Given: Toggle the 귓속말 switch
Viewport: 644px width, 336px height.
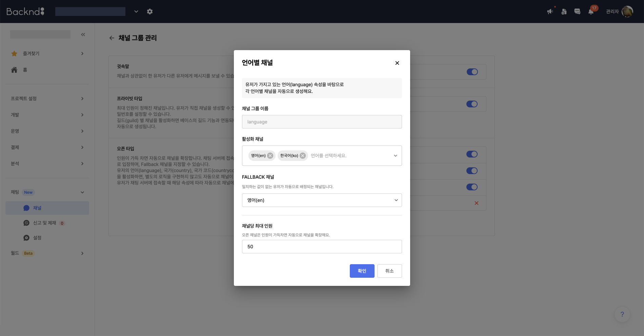Looking at the screenshot, I should click(x=472, y=72).
